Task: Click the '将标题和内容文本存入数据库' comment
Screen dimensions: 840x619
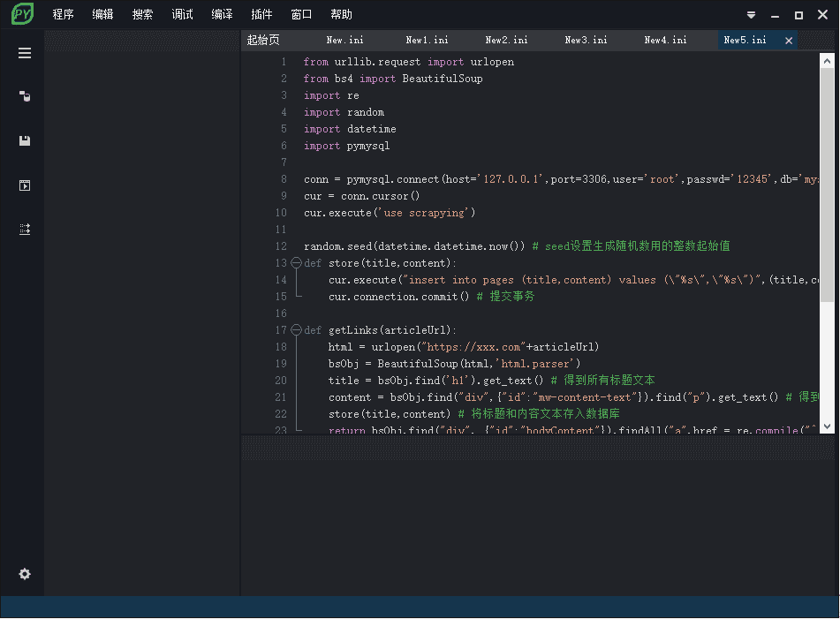Action: (545, 413)
